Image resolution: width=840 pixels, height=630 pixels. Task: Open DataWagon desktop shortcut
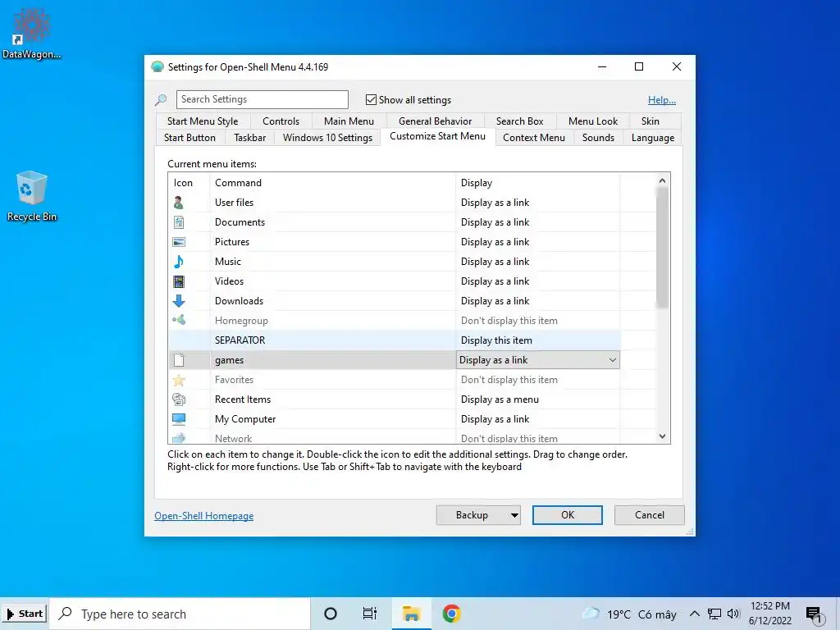click(31, 33)
